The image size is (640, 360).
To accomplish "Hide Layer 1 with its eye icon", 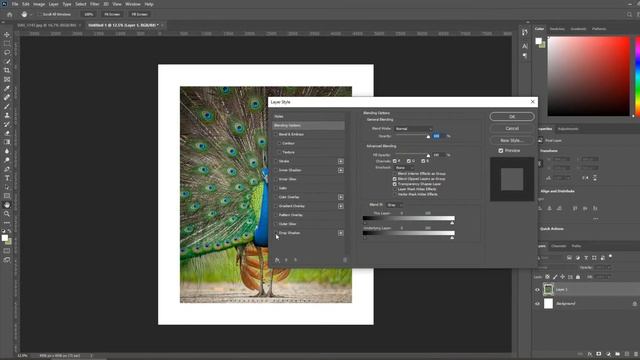I will pos(537,290).
